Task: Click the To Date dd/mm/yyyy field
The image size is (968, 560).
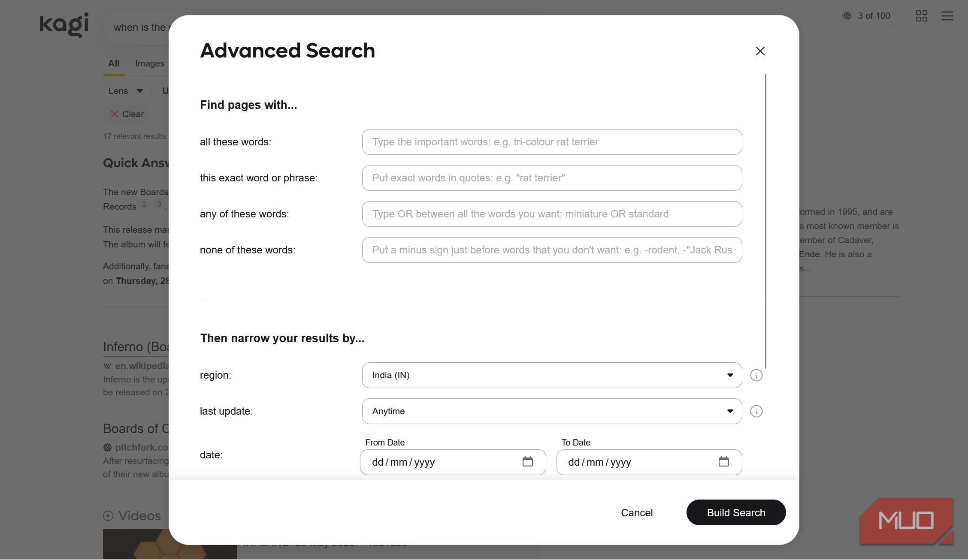Action: click(649, 462)
